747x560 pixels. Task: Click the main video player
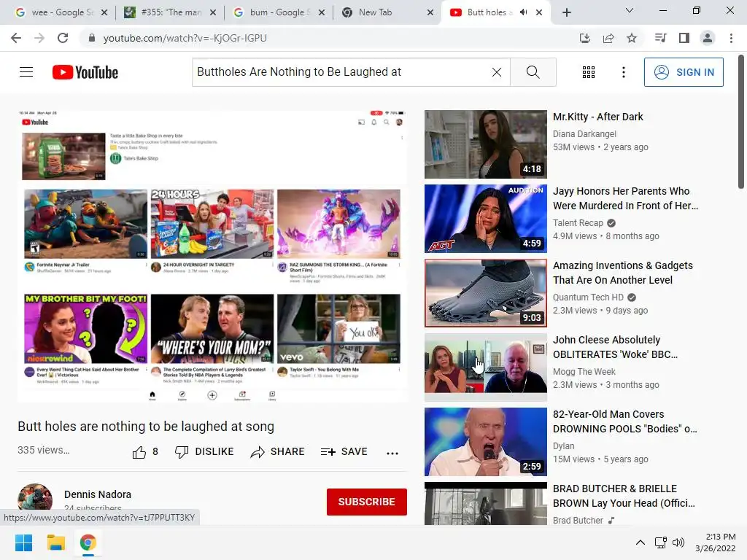212,256
